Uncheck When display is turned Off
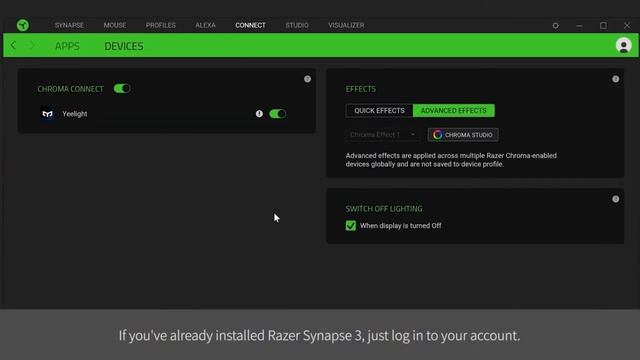 point(351,225)
